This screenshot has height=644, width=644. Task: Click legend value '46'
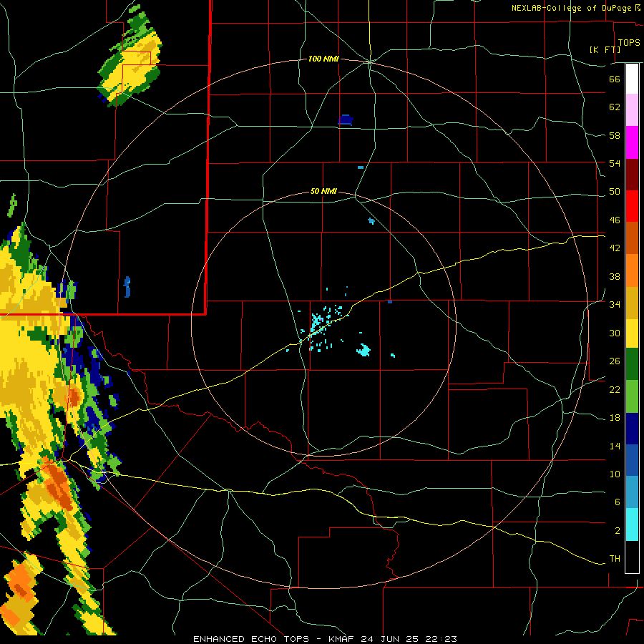[x=615, y=220]
